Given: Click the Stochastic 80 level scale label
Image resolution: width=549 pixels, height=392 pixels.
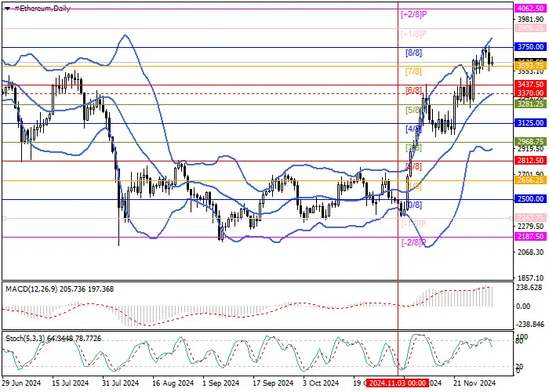Looking at the screenshot, I should point(519,341).
